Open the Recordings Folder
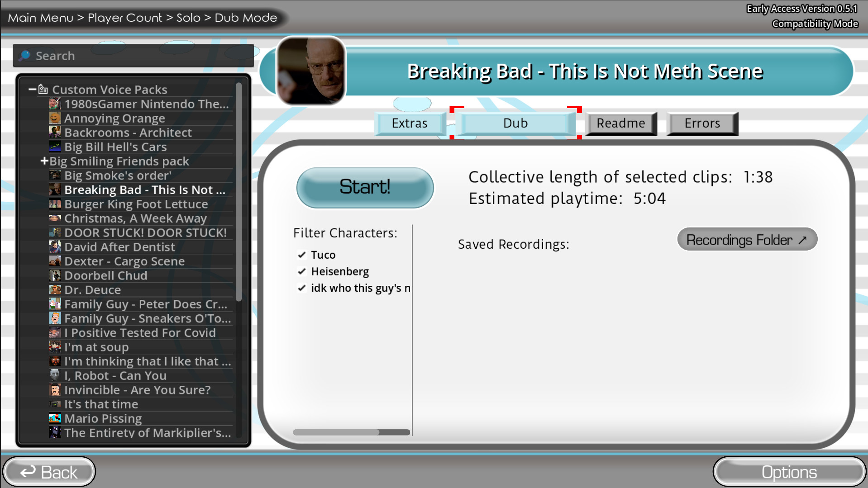This screenshot has height=488, width=868. (747, 240)
